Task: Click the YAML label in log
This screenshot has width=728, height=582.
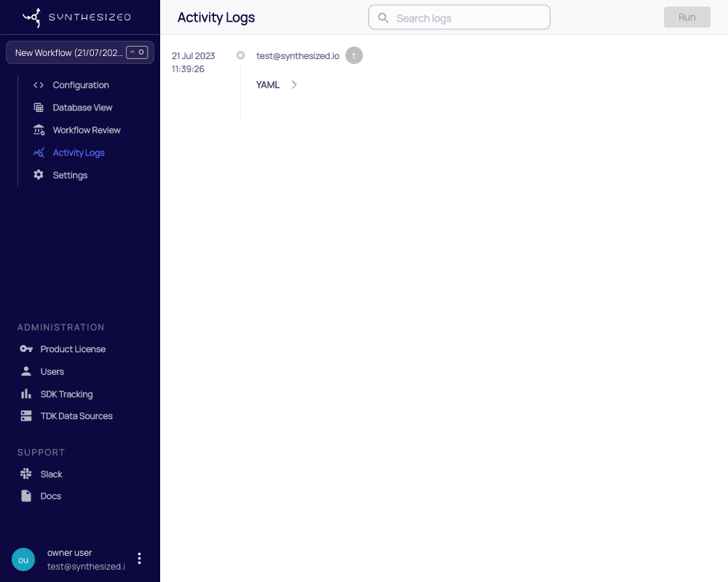Action: pyautogui.click(x=268, y=85)
